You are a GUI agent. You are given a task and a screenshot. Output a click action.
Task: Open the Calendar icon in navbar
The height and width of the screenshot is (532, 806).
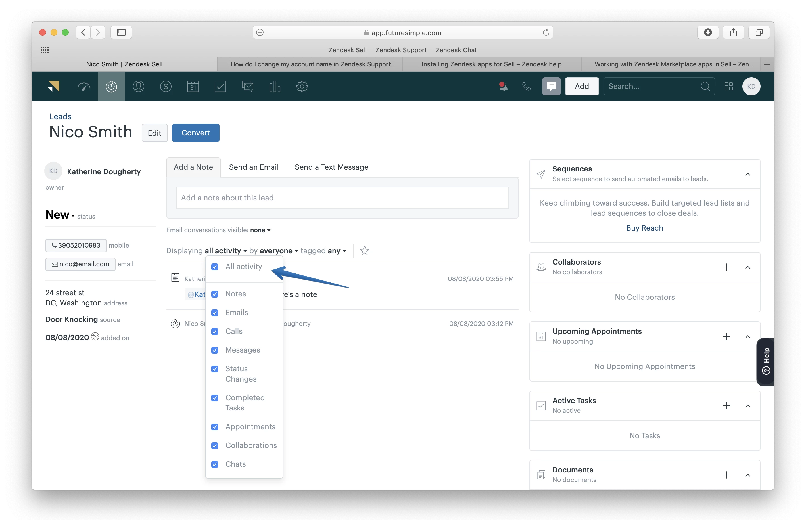point(193,87)
